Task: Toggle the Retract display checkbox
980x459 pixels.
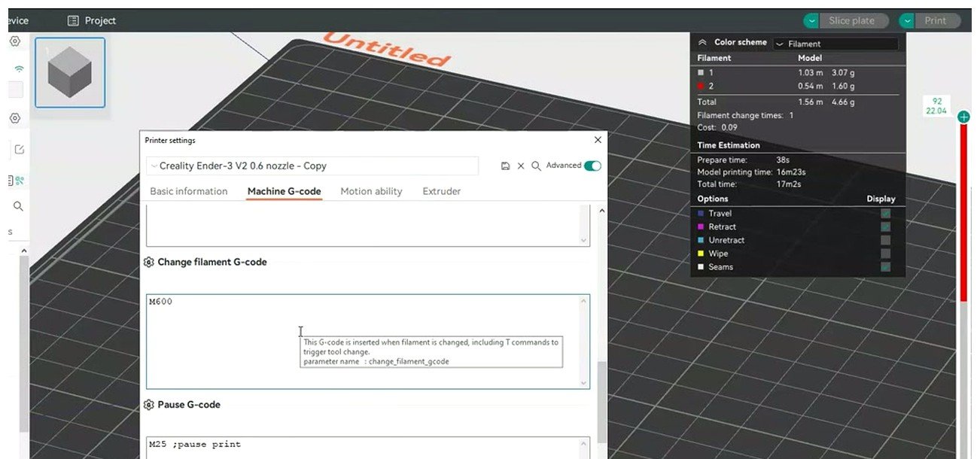Action: pos(886,227)
